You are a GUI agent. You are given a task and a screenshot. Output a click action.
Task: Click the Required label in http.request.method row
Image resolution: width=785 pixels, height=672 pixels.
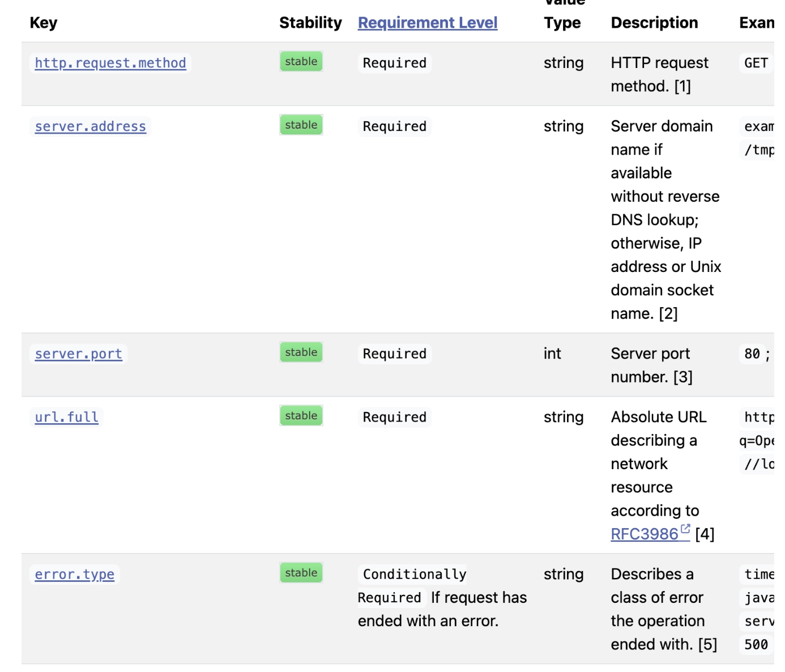click(x=395, y=63)
